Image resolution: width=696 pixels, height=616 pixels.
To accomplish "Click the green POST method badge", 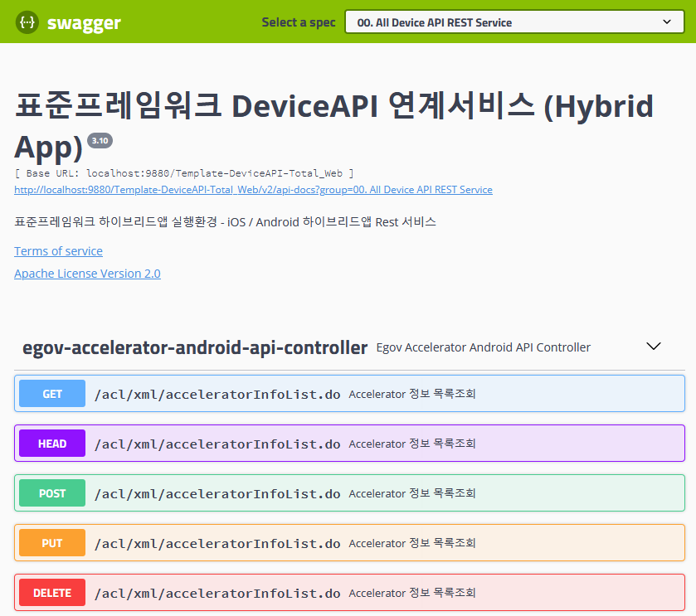I will [x=52, y=493].
